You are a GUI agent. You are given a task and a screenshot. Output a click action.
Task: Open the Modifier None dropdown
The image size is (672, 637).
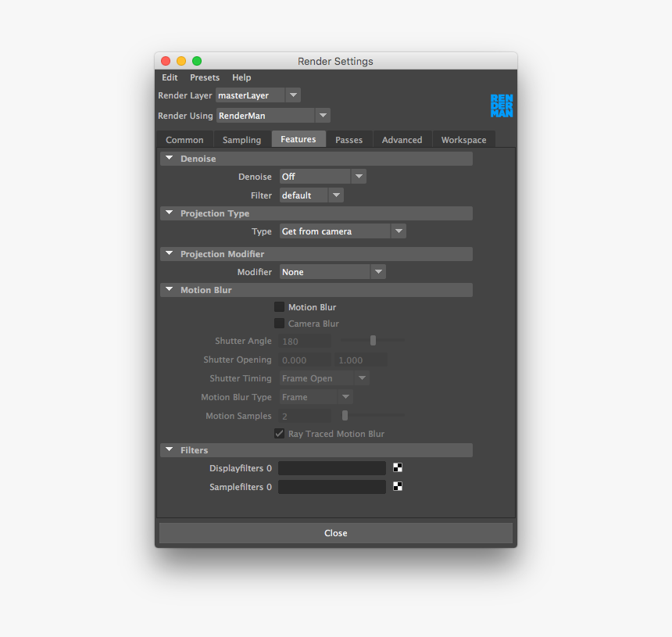point(333,272)
